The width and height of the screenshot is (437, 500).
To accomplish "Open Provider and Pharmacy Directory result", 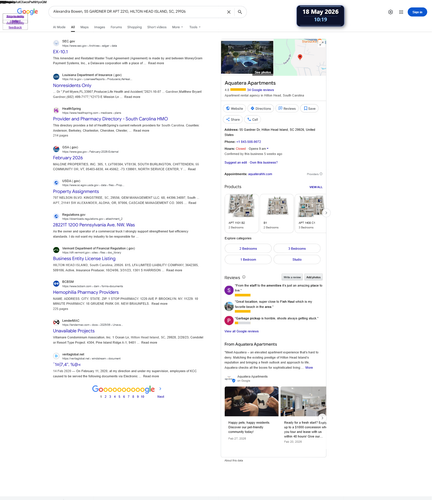I will (x=110, y=119).
